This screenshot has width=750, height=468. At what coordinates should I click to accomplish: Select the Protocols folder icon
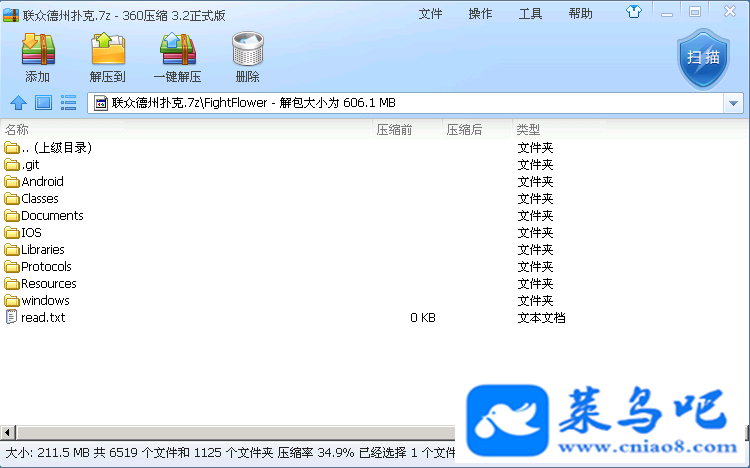[12, 267]
